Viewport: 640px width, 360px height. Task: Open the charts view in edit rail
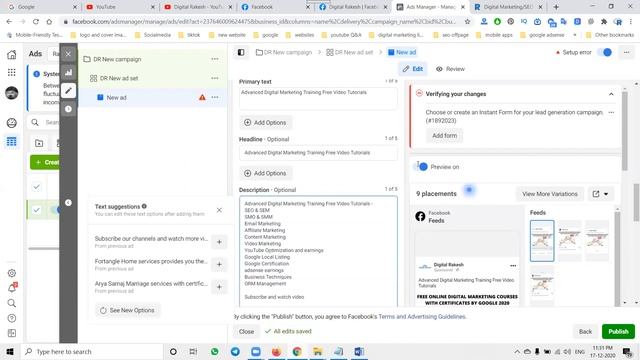(68, 73)
